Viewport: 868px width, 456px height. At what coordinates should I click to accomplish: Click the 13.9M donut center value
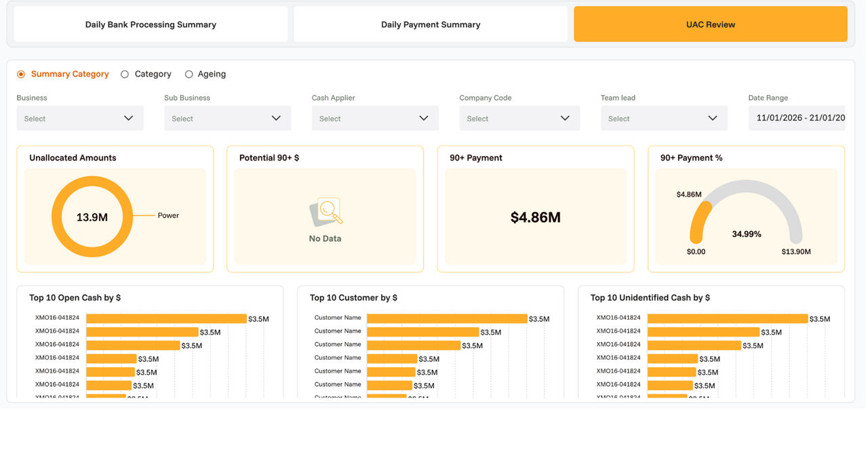tap(92, 217)
